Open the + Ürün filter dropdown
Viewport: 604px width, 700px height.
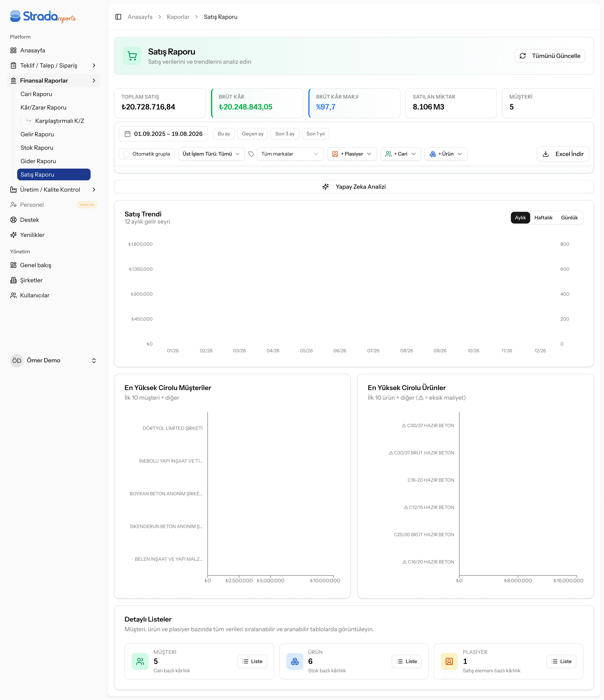446,154
